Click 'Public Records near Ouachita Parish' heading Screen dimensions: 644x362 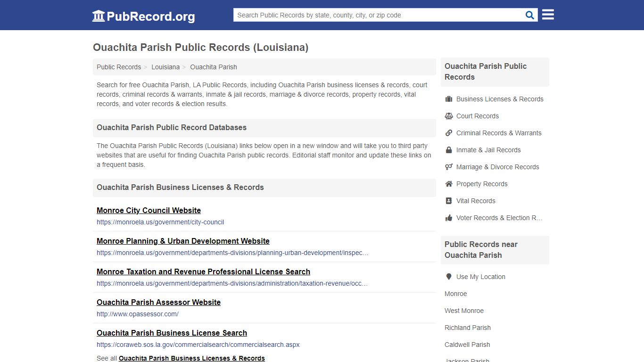[481, 250]
